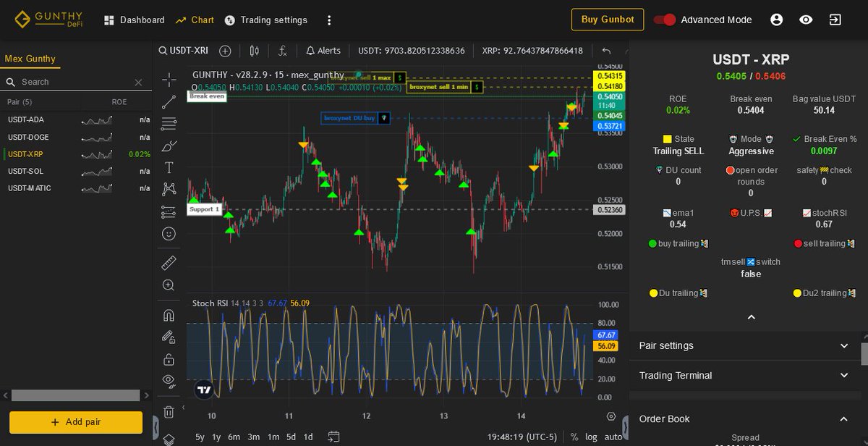This screenshot has height=446, width=868.
Task: Select the USDT-DOGE pair row
Action: (77, 137)
